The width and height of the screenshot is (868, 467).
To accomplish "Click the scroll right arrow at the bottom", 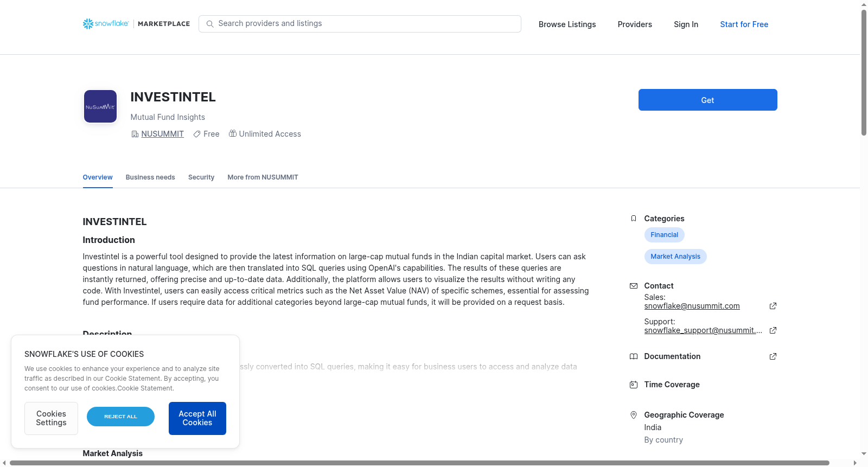I will [856, 463].
